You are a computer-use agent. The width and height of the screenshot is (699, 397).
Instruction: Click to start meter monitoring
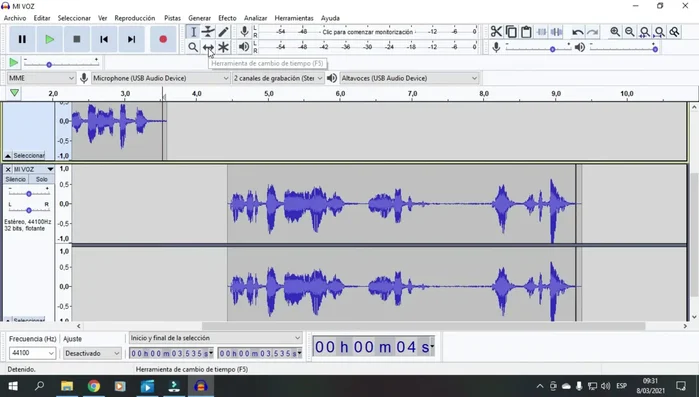368,32
